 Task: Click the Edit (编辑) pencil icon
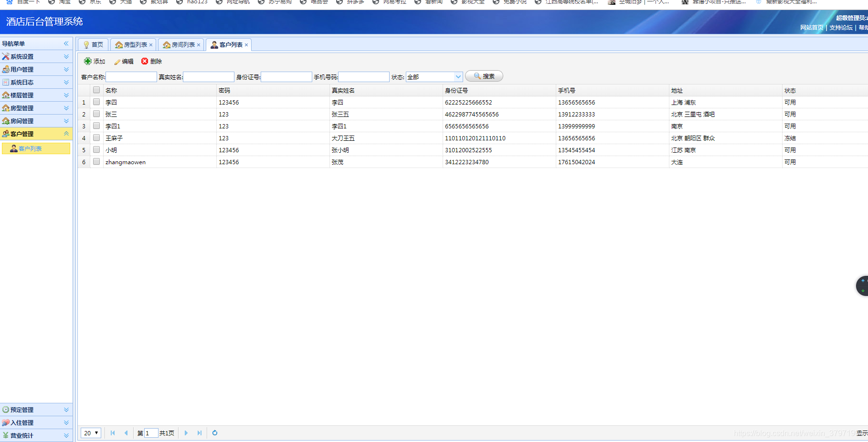click(x=117, y=62)
